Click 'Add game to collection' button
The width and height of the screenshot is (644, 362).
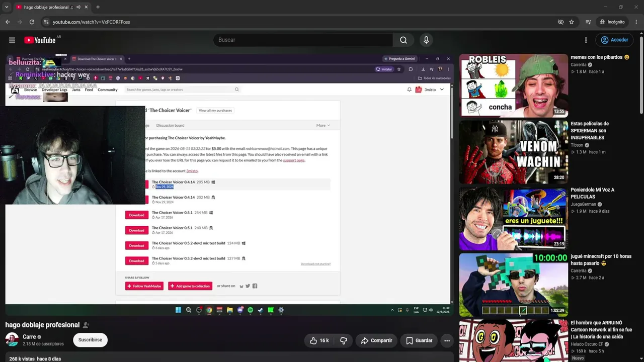click(190, 286)
